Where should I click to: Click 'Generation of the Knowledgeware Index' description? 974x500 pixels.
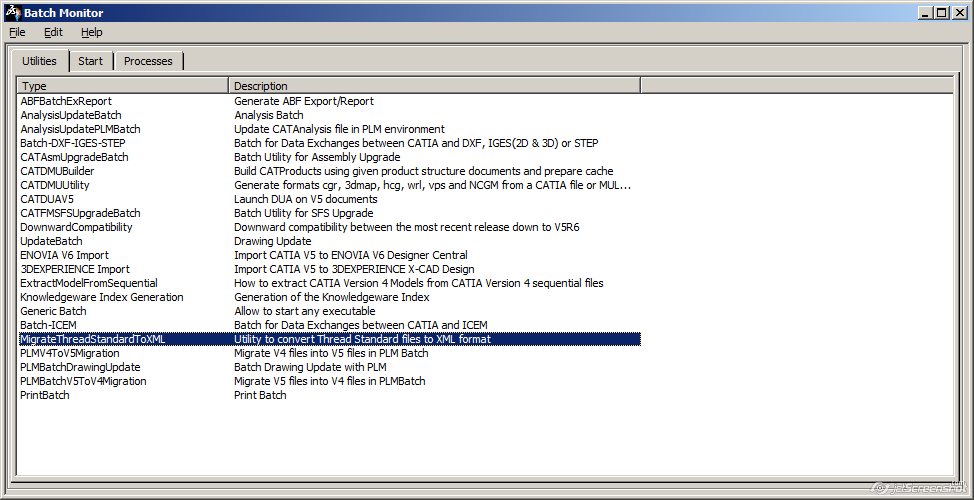[332, 297]
